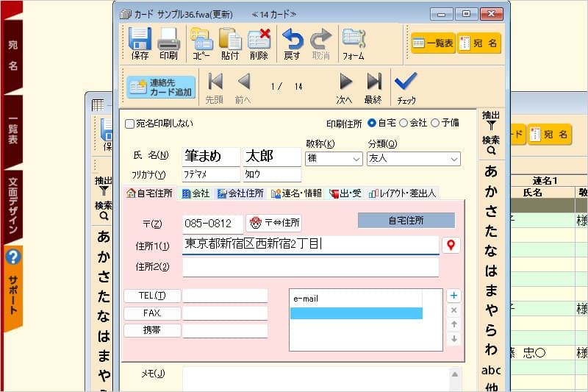
Task: Jump to last card with 最終
Action: click(373, 88)
